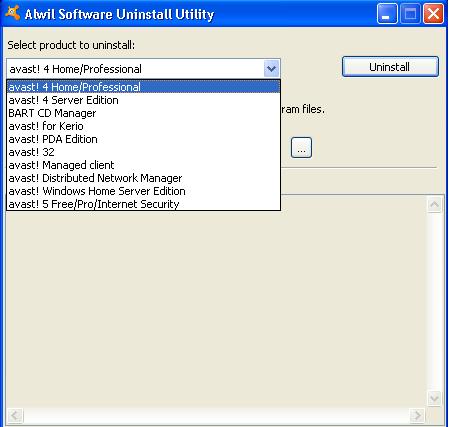This screenshot has height=427, width=449.
Task: Select avast! for Kerio option
Action: click(143, 126)
